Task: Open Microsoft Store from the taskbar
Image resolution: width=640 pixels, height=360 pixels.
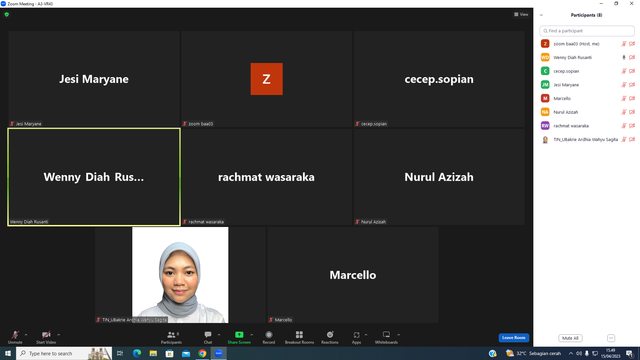Action: (x=169, y=353)
